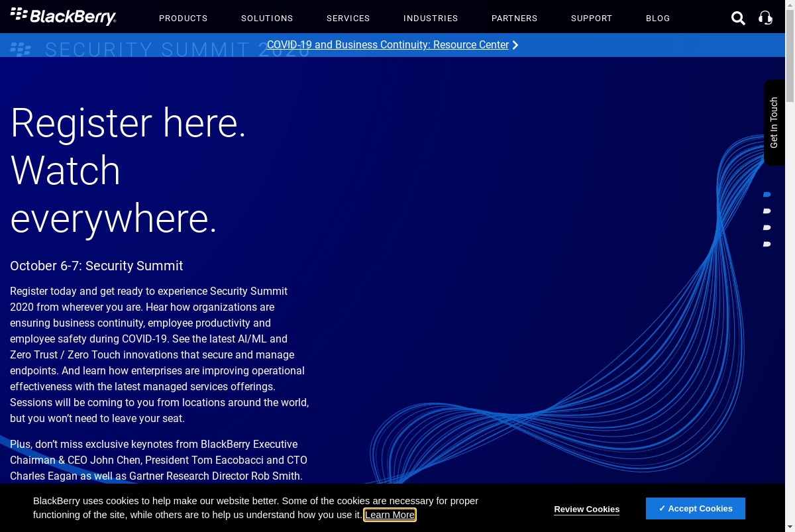Select the fourth carousel slide indicator
This screenshot has width=795, height=532.
coord(767,244)
